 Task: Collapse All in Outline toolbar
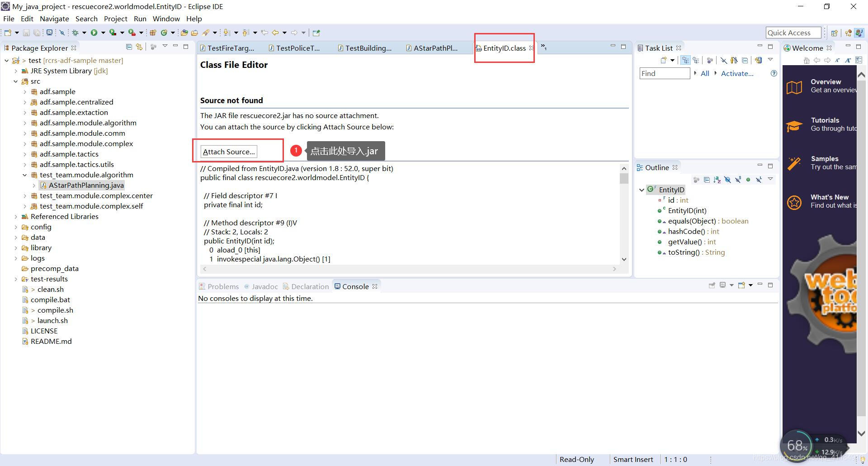point(707,180)
